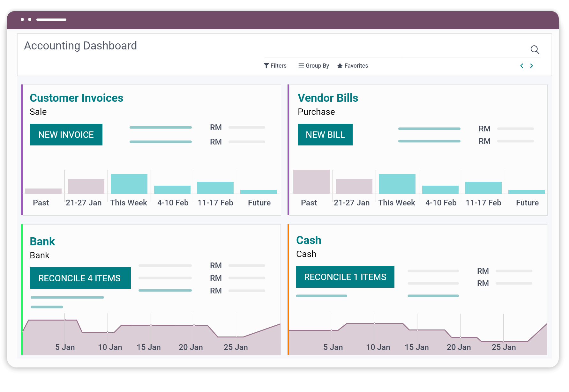Open the Customer Invoices journal title
This screenshot has width=569, height=392.
77,98
